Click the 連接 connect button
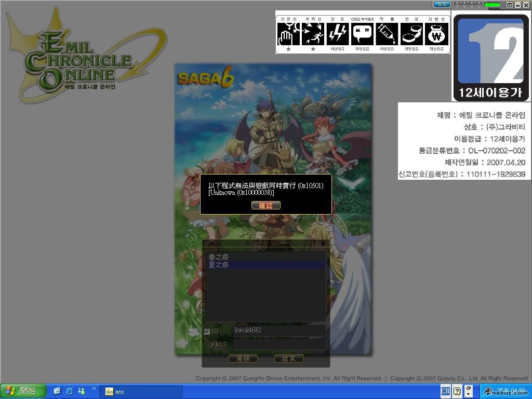The height and width of the screenshot is (399, 532). 243,358
